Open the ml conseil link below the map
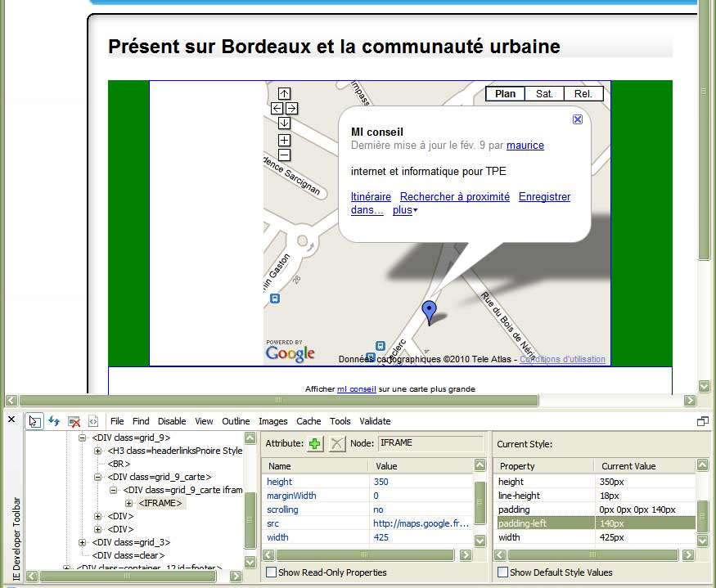Image resolution: width=716 pixels, height=588 pixels. [357, 389]
